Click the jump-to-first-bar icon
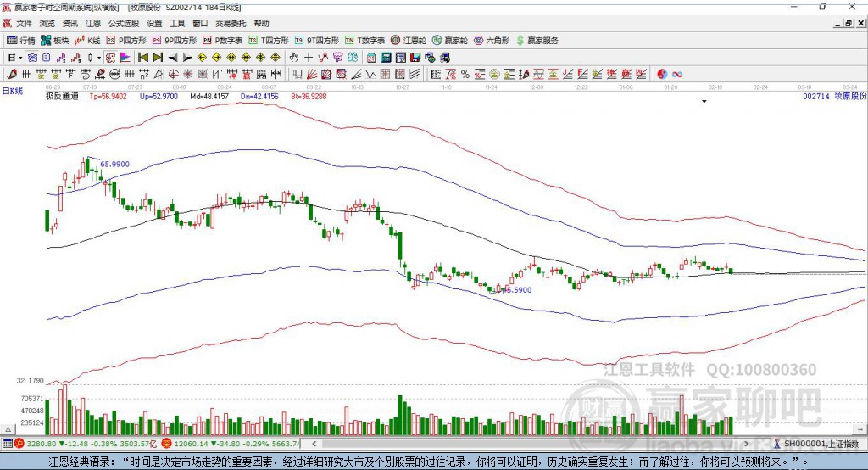This screenshot has width=868, height=470. point(143,58)
